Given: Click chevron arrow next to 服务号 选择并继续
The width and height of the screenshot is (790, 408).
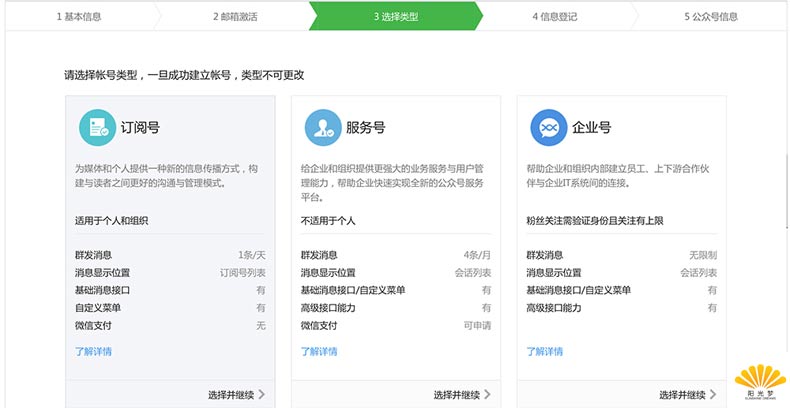Looking at the screenshot, I should pyautogui.click(x=487, y=394).
